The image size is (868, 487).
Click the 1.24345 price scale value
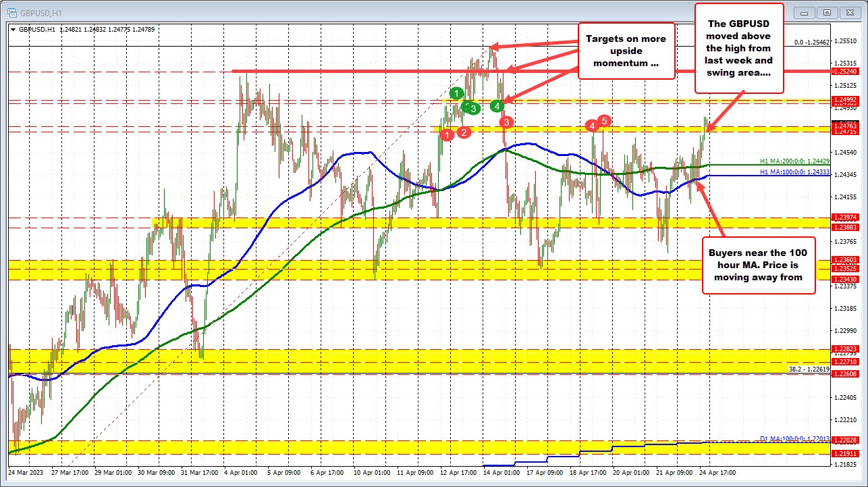click(844, 174)
